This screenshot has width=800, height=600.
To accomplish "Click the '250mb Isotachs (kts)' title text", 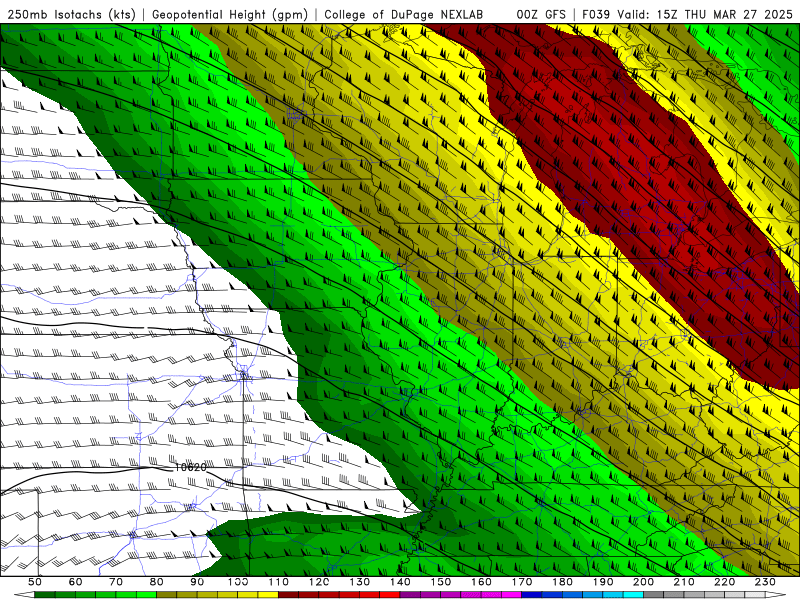I will coord(72,14).
